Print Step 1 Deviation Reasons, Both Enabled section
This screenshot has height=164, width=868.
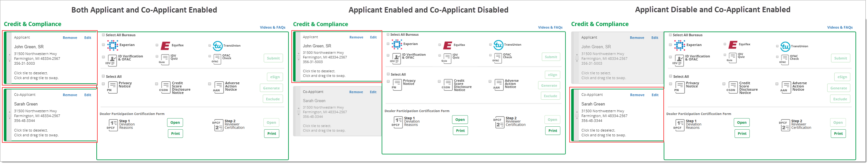pyautogui.click(x=175, y=134)
